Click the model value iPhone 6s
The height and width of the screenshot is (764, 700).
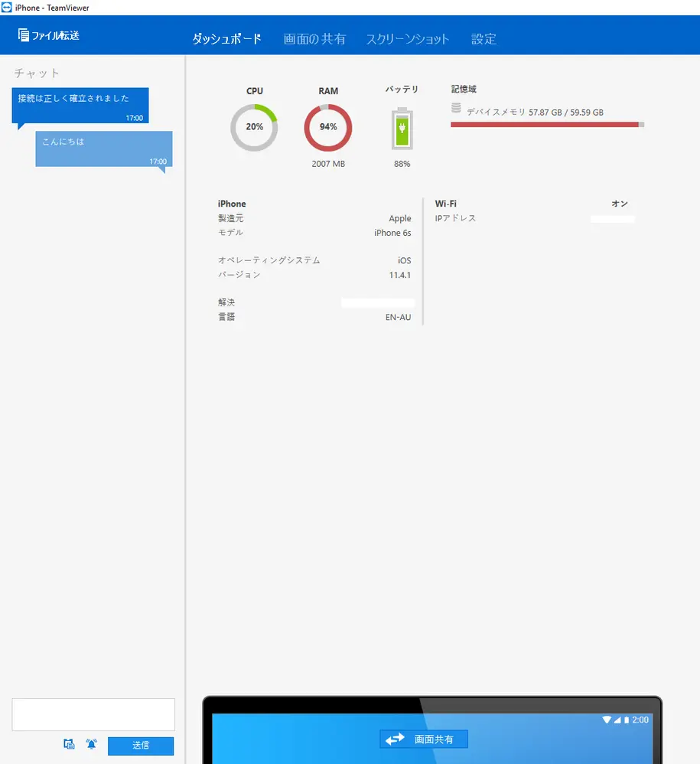392,233
